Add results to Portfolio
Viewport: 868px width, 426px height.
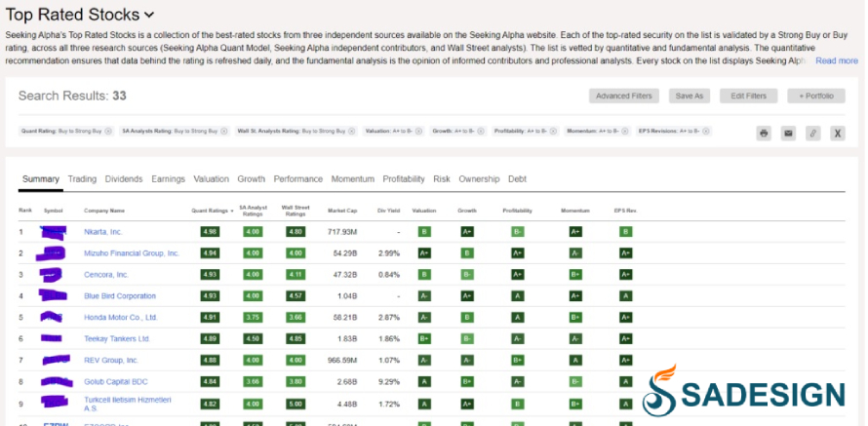(816, 96)
